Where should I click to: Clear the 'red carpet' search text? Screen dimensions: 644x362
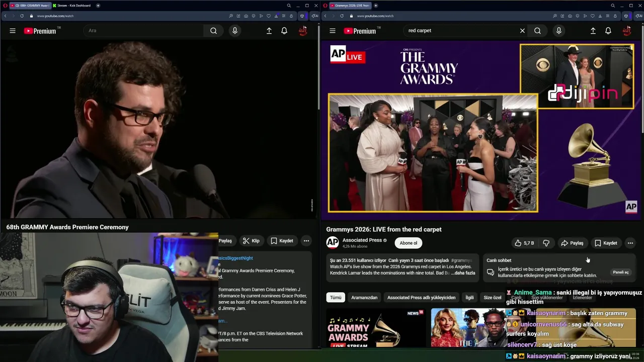[522, 31]
